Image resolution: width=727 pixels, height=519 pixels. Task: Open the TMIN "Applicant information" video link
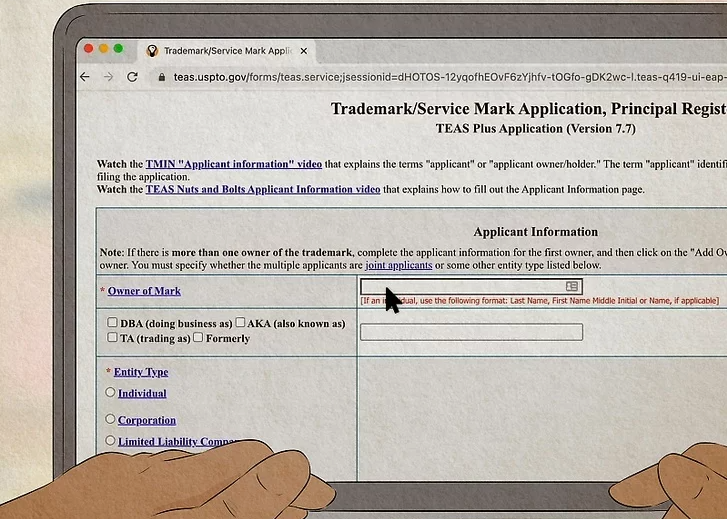click(x=234, y=164)
